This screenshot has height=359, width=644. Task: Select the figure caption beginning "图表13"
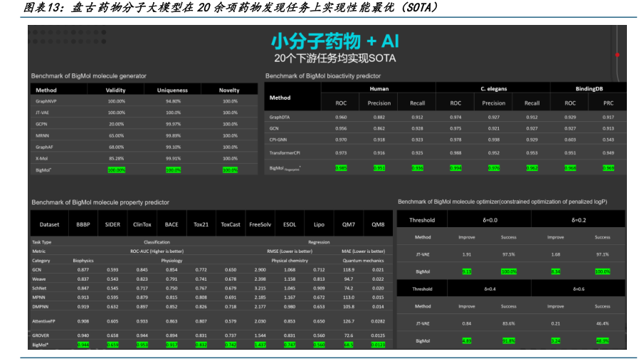[231, 7]
